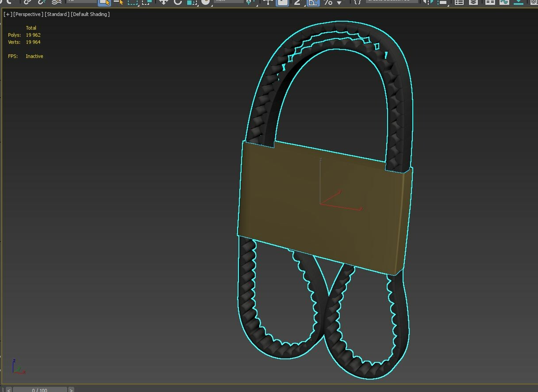Toggle Angle Snap in toolbar
Screen dimensions: 538x392
tap(313, 2)
